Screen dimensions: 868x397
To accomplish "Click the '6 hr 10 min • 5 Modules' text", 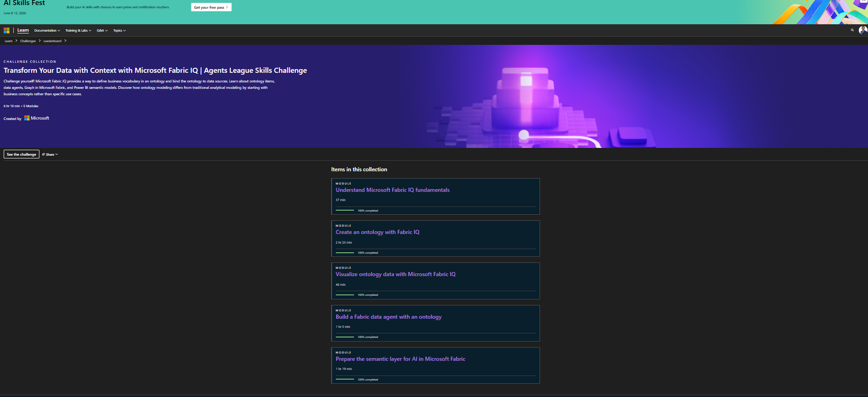I will [x=21, y=106].
